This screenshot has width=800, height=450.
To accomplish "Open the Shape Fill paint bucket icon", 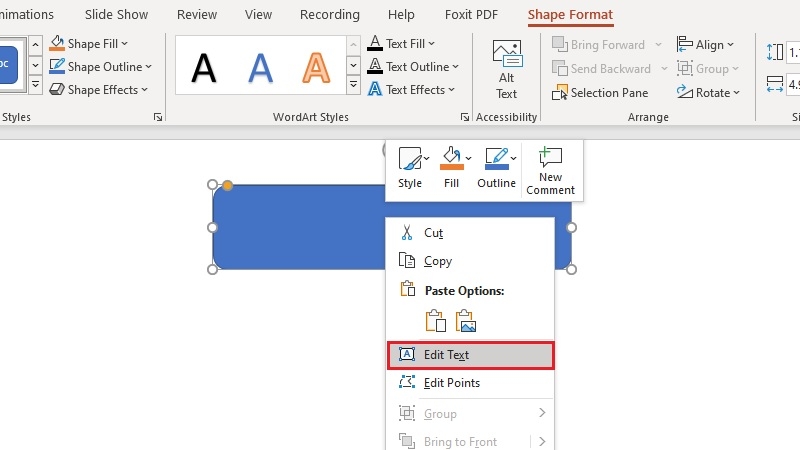I will tap(57, 43).
